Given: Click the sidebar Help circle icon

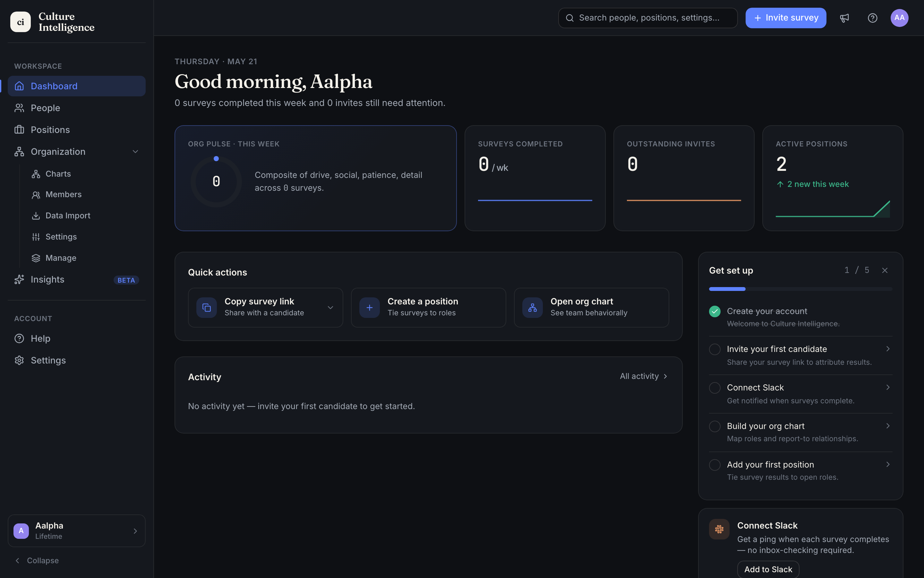Looking at the screenshot, I should [19, 339].
